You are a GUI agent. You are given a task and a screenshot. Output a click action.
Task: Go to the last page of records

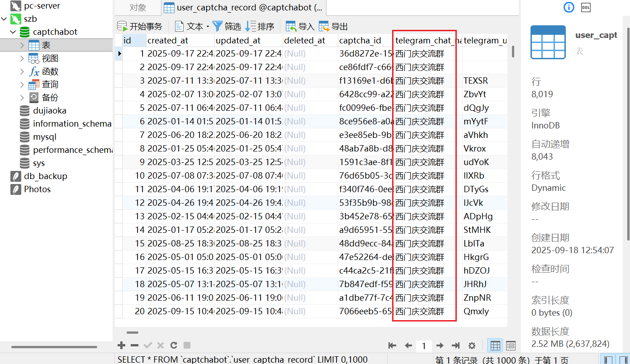pyautogui.click(x=455, y=346)
